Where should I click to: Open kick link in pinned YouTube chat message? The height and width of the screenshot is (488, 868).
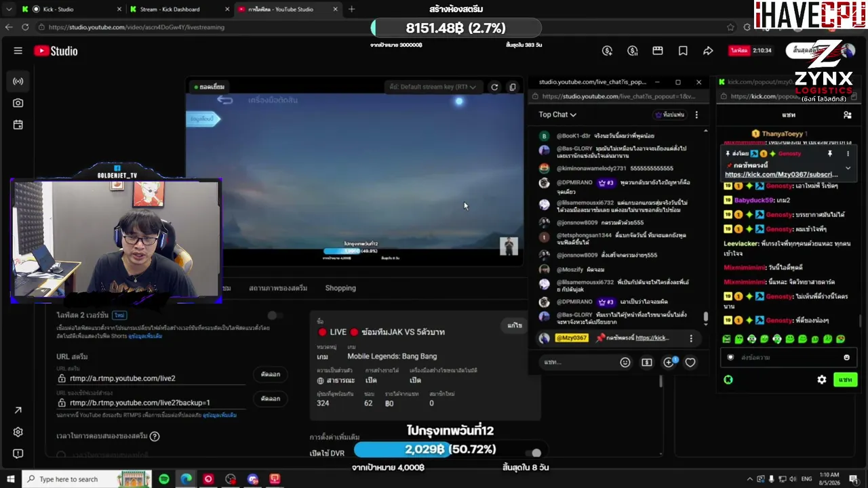pos(652,338)
